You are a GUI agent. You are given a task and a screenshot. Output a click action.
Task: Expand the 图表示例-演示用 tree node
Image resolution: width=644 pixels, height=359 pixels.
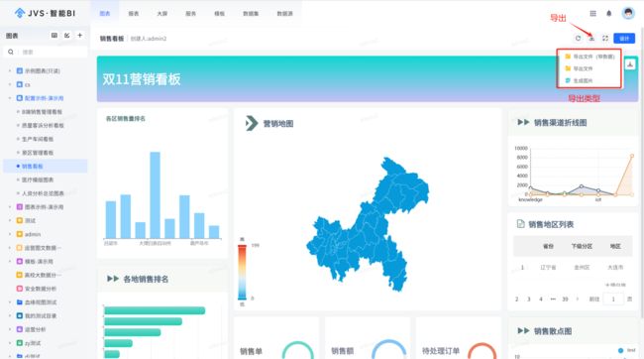tap(10, 207)
